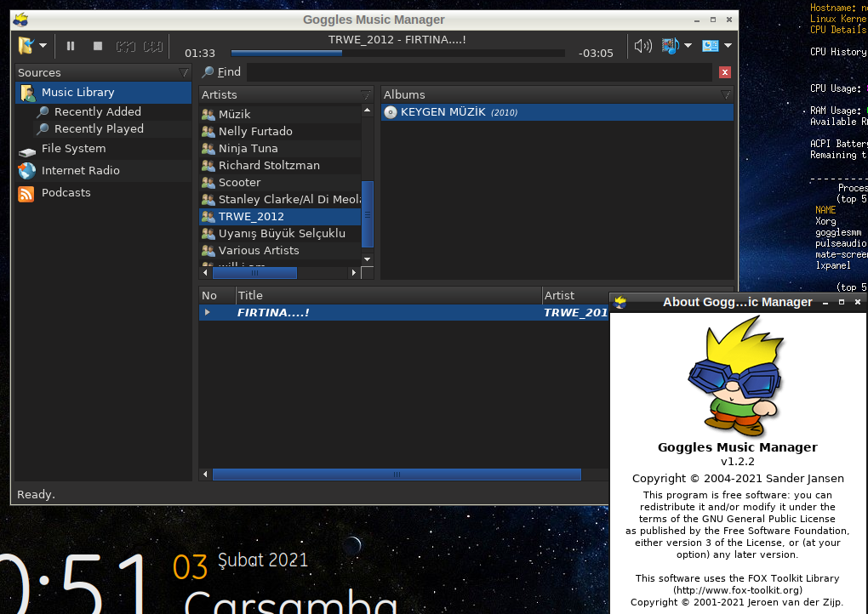Select artist Ninja Tuna

tap(280, 149)
